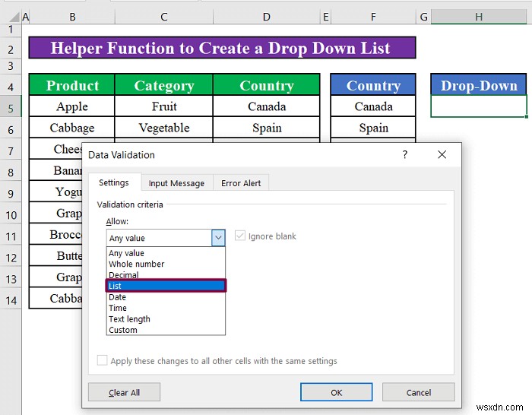Choose Whole number from the Allow list
The height and width of the screenshot is (415, 532).
pos(166,264)
